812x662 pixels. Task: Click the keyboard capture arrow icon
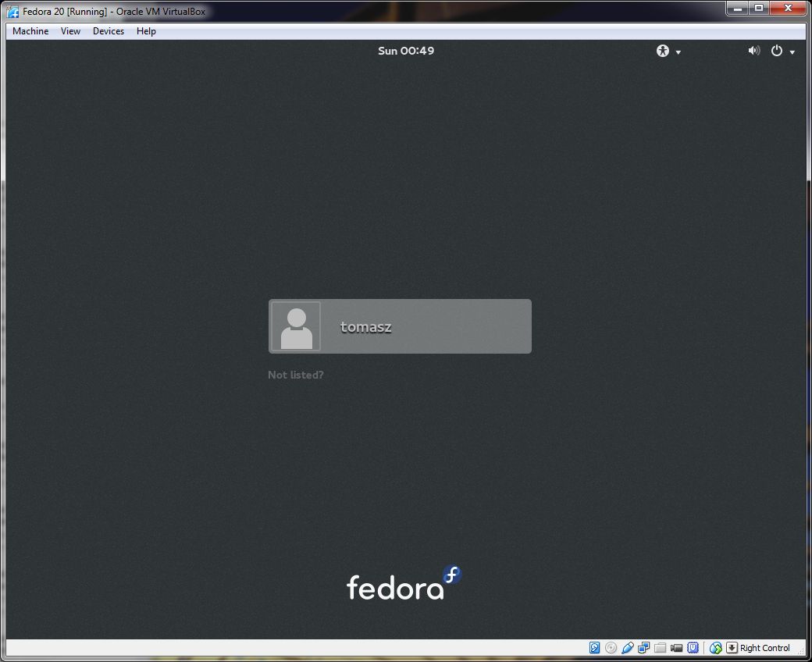[x=732, y=647]
